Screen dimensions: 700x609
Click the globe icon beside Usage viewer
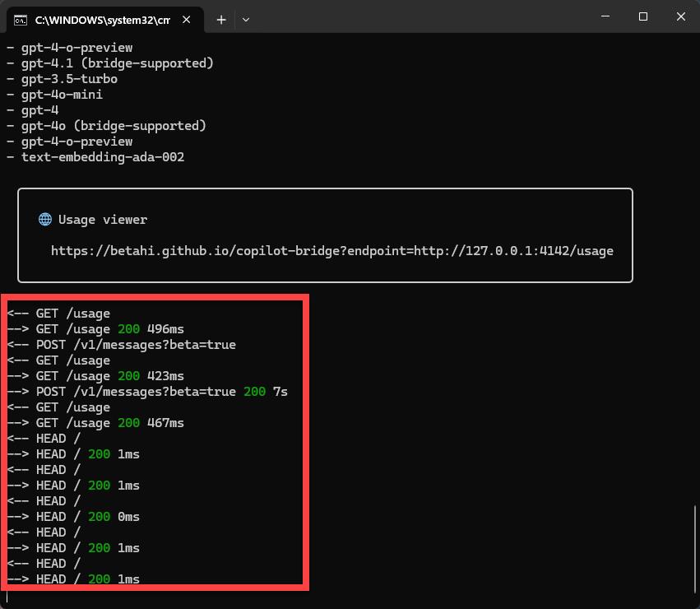click(45, 220)
